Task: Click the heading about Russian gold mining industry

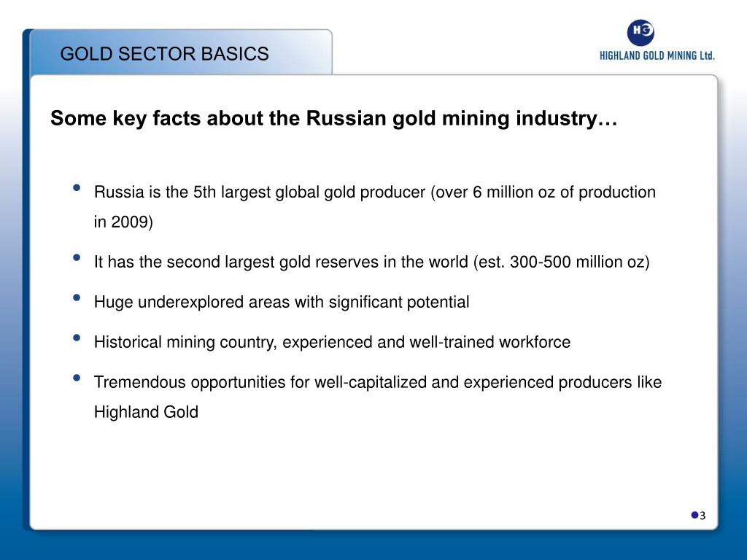Action: point(334,119)
